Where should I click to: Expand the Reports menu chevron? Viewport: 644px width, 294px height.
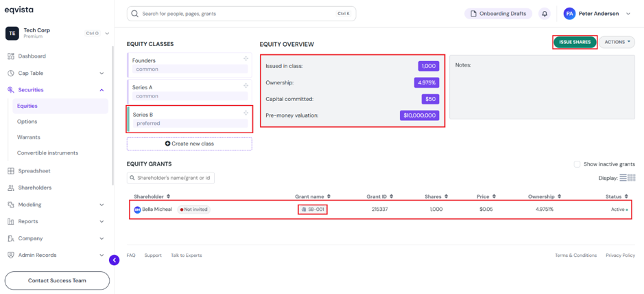[102, 222]
